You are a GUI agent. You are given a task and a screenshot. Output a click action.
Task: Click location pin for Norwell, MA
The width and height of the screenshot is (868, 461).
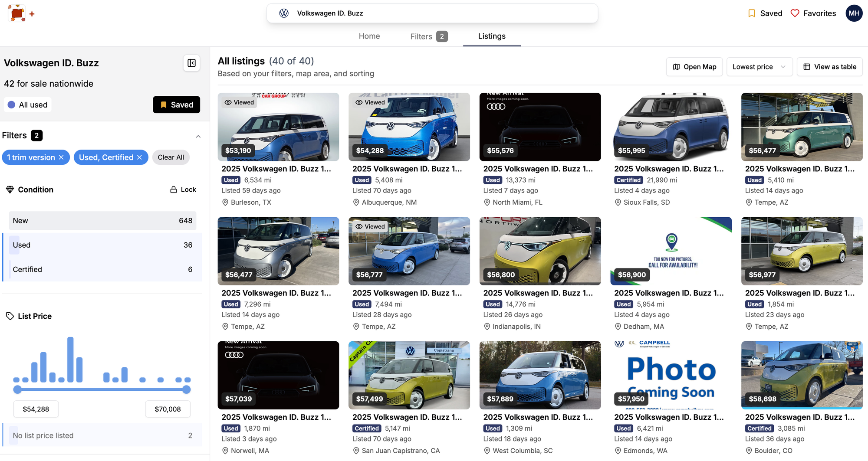[225, 451]
